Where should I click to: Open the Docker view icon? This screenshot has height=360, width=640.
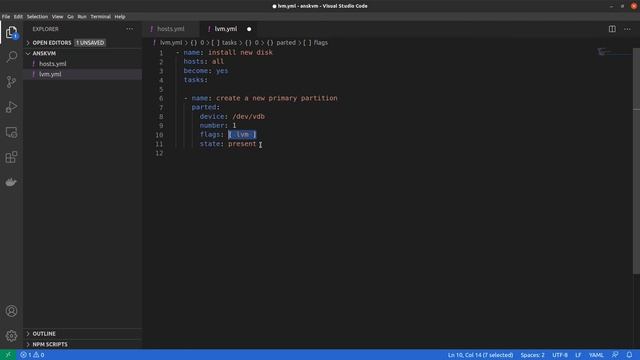[11, 182]
